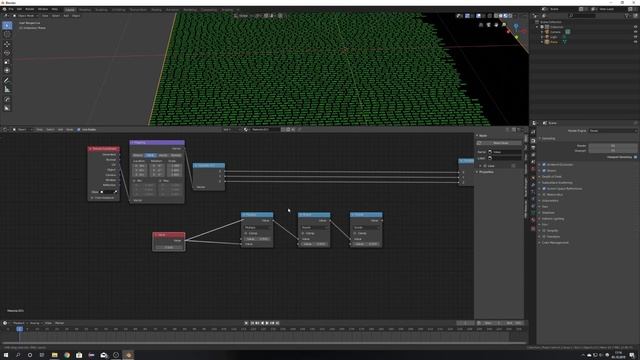Click the Render samples slider field
The width and height of the screenshot is (640, 360).
point(613,145)
